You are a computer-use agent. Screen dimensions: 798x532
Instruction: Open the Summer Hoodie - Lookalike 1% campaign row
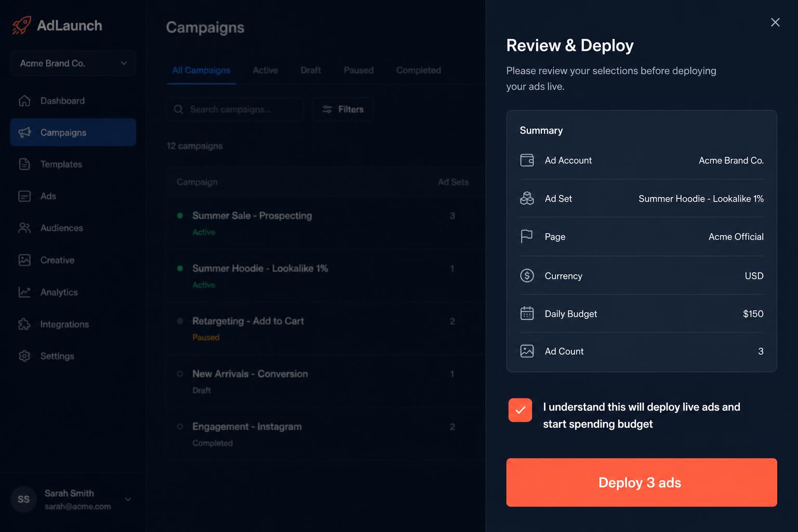326,276
